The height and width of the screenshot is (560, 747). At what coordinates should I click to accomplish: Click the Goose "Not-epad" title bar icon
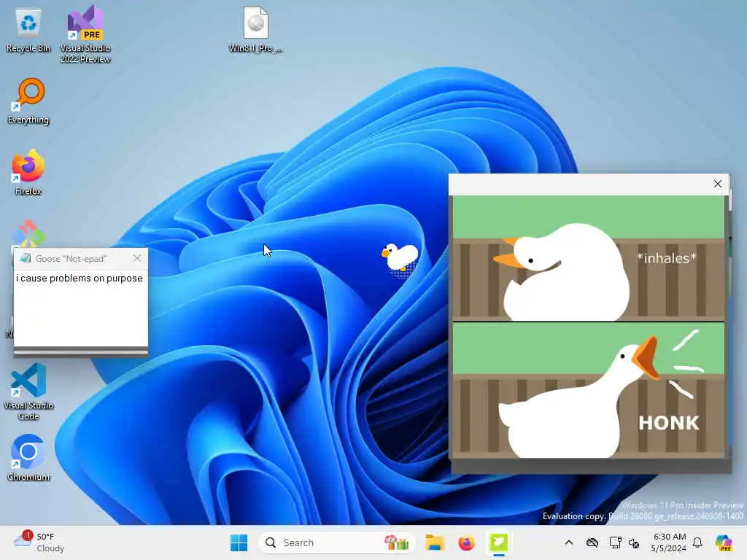click(x=26, y=258)
